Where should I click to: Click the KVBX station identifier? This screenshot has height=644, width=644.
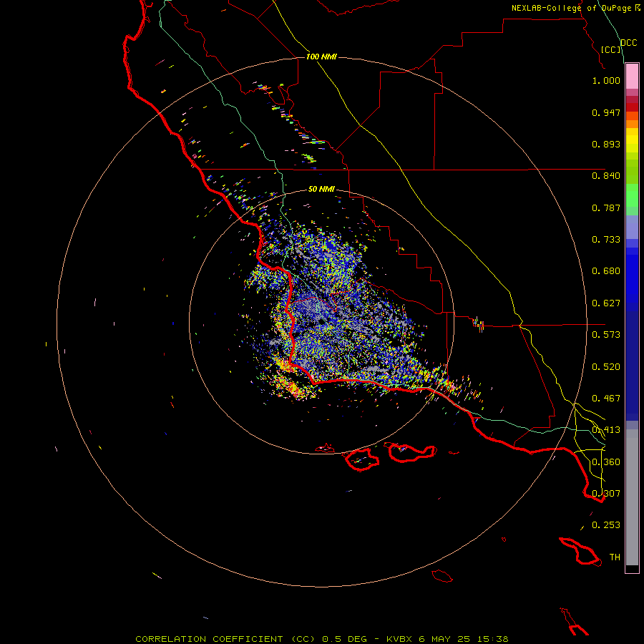399,639
